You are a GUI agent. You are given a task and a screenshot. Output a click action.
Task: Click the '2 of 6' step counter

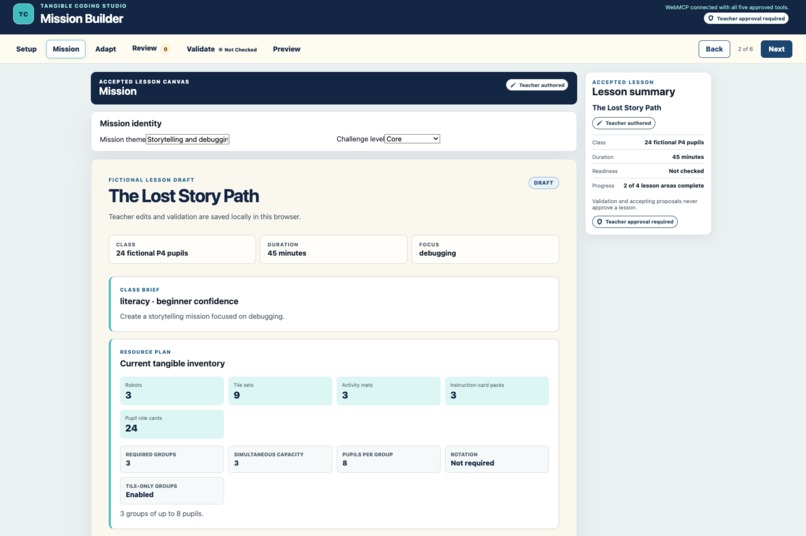[745, 49]
